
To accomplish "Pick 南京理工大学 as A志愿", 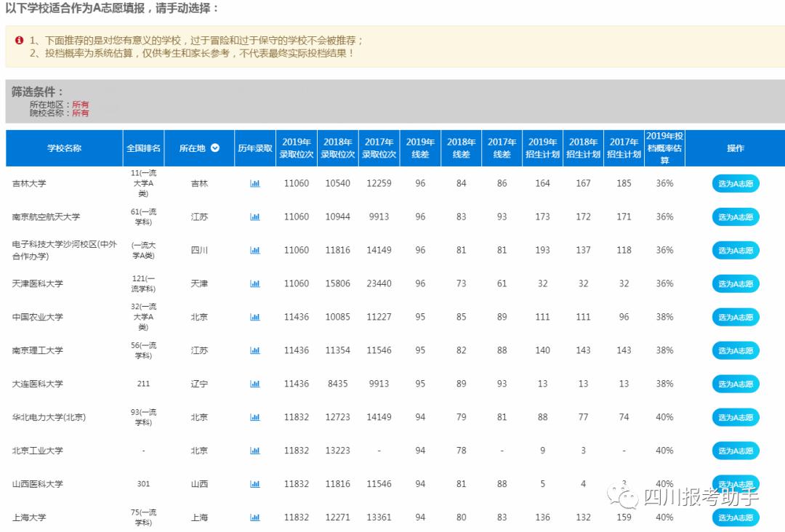I will point(736,350).
